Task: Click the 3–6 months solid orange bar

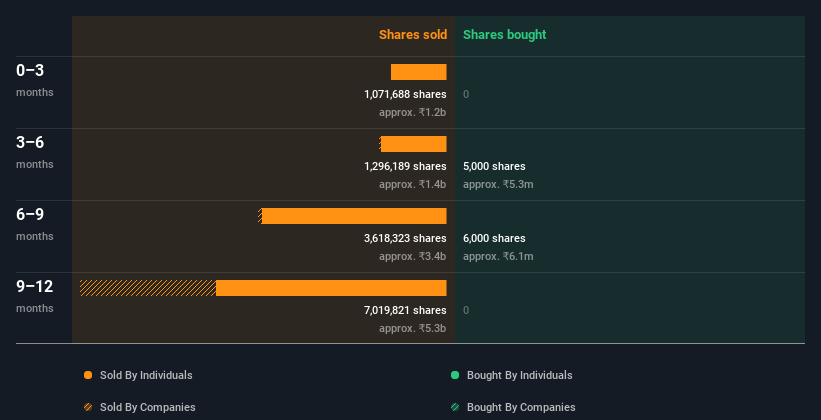Action: pos(414,144)
